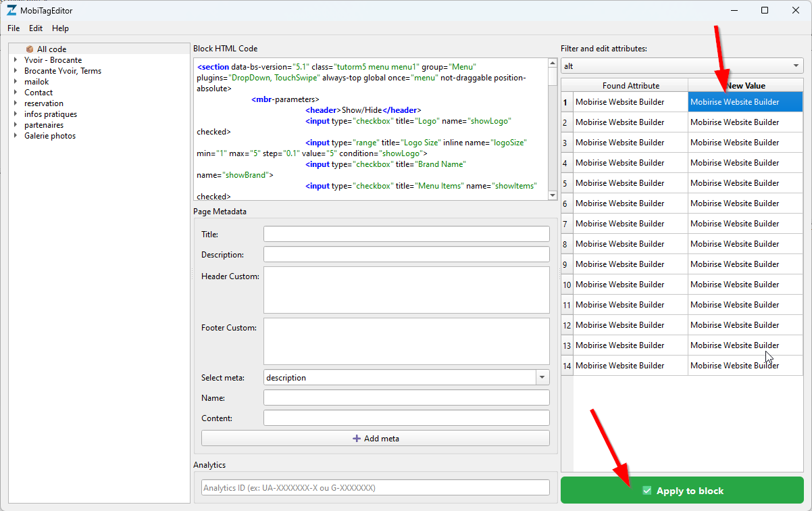Select row 6 Found Attribute cell
The height and width of the screenshot is (511, 812).
pos(631,203)
